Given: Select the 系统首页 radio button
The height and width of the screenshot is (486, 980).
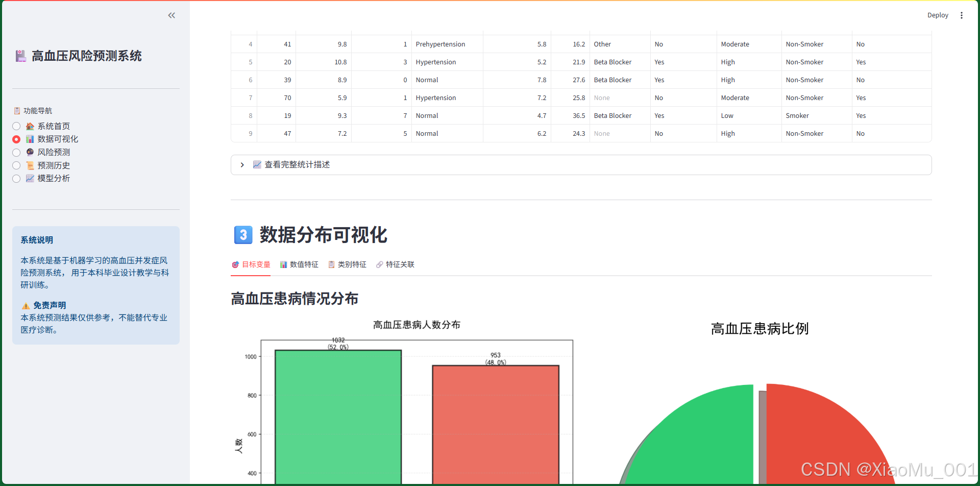Looking at the screenshot, I should 16,126.
